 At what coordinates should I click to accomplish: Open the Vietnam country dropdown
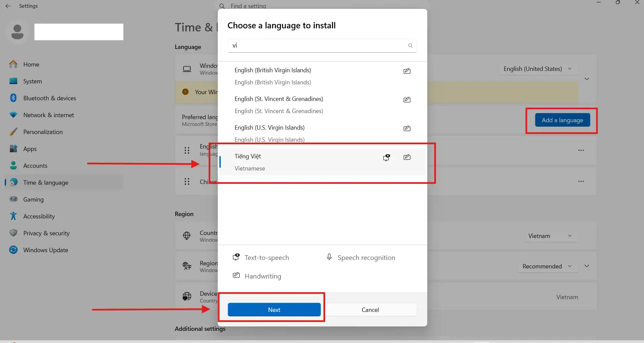[549, 236]
